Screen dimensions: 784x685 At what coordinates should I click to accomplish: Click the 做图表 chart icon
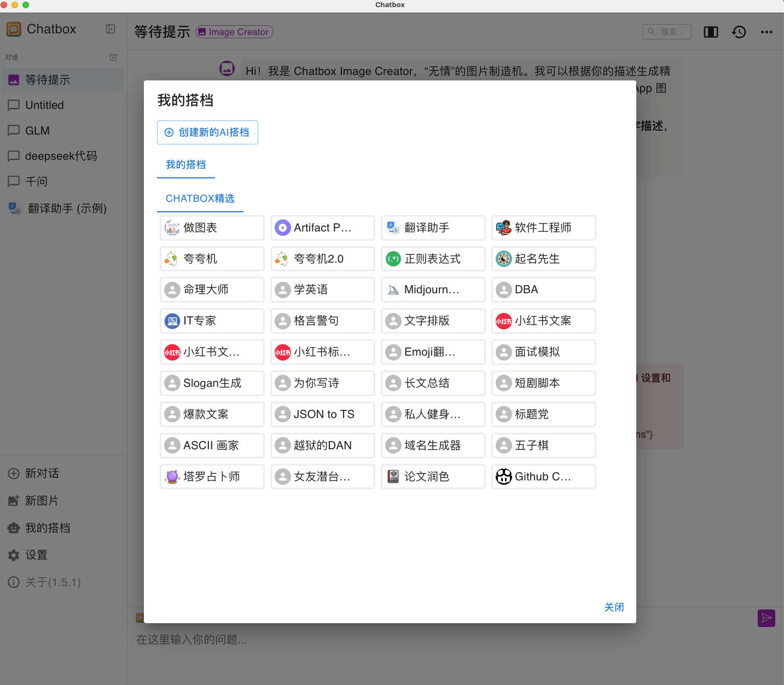point(172,228)
